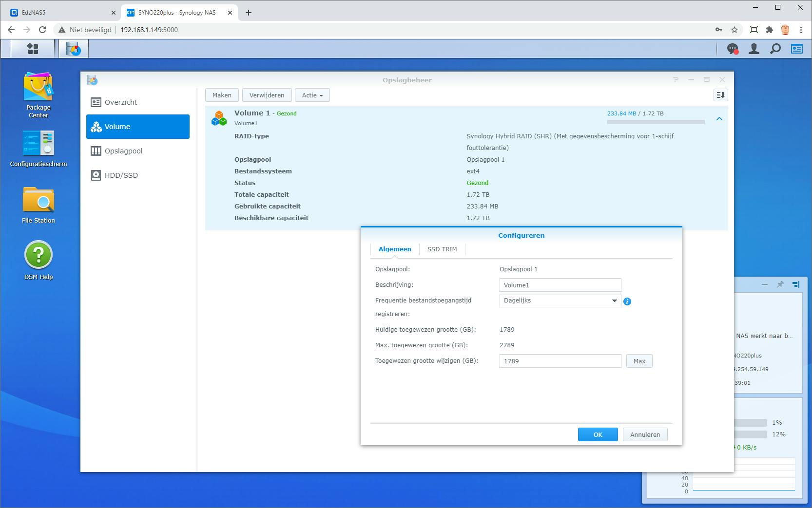Reload the current browser page

(x=42, y=30)
